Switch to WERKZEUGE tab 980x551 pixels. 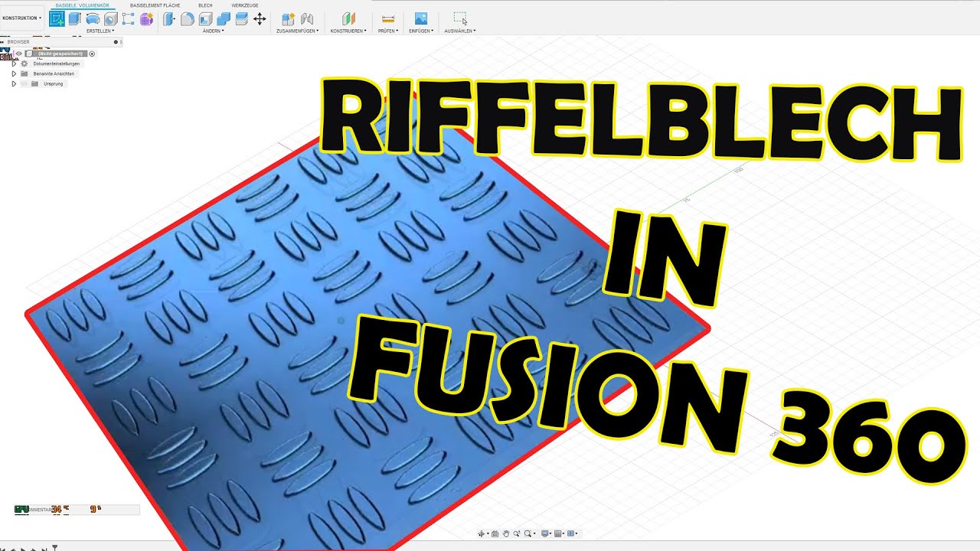tap(245, 5)
